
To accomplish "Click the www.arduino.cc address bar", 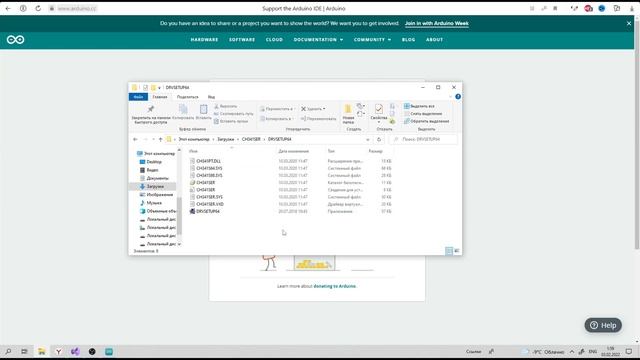I will tap(77, 8).
